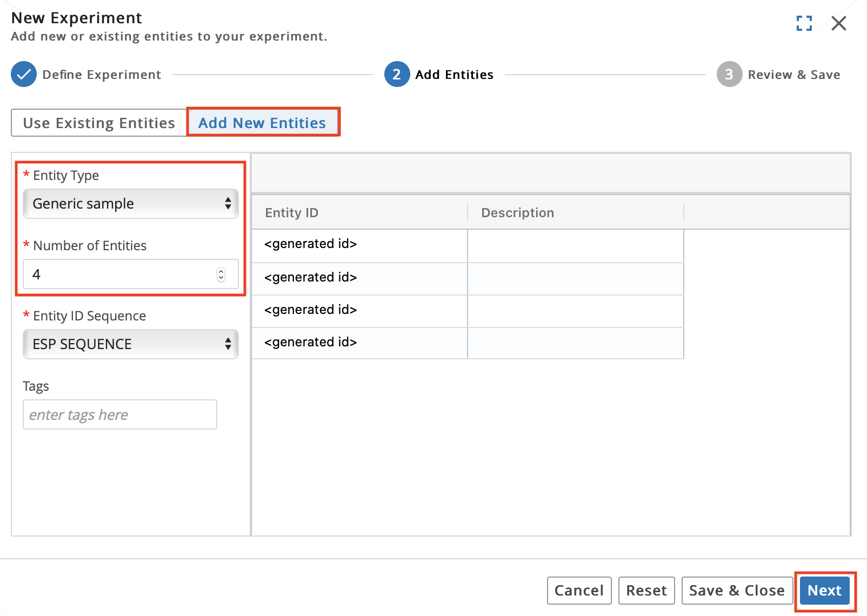The image size is (867, 616).
Task: Click the Add Entities step label
Action: coord(454,75)
